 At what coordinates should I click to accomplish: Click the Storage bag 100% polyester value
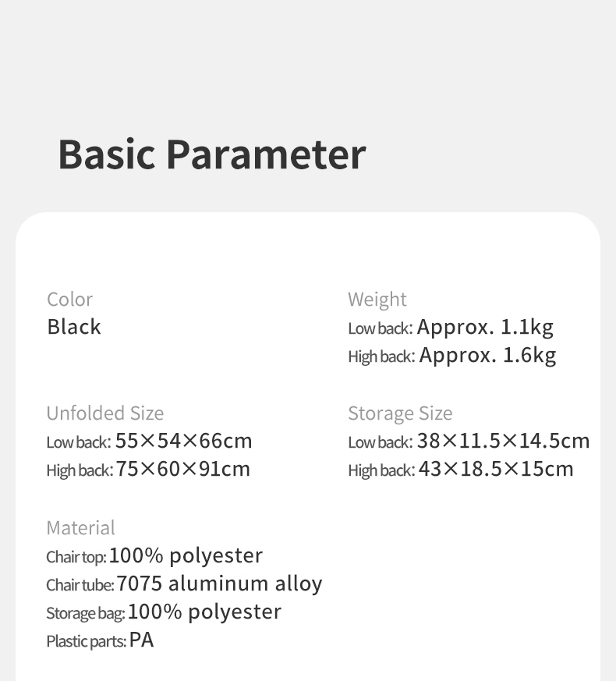tap(204, 612)
